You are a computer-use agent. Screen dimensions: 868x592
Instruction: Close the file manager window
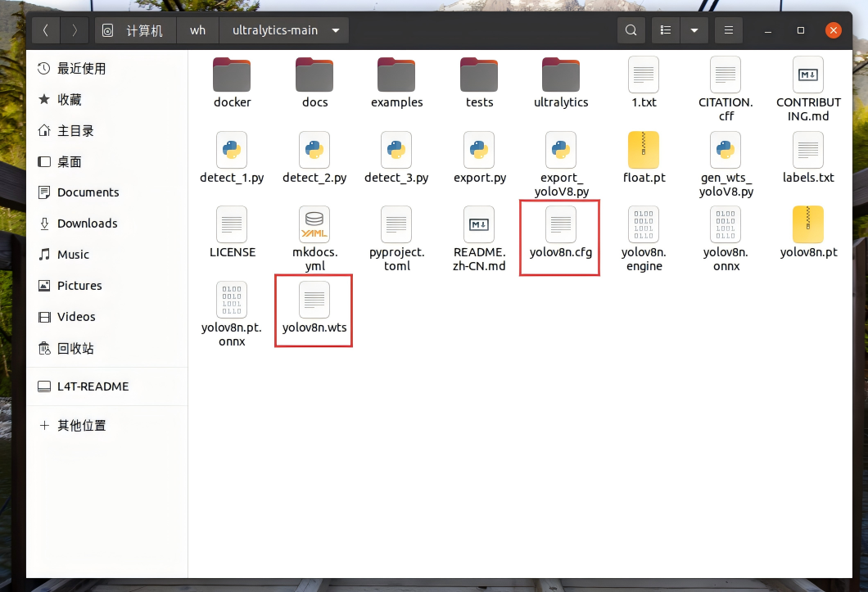pyautogui.click(x=833, y=30)
